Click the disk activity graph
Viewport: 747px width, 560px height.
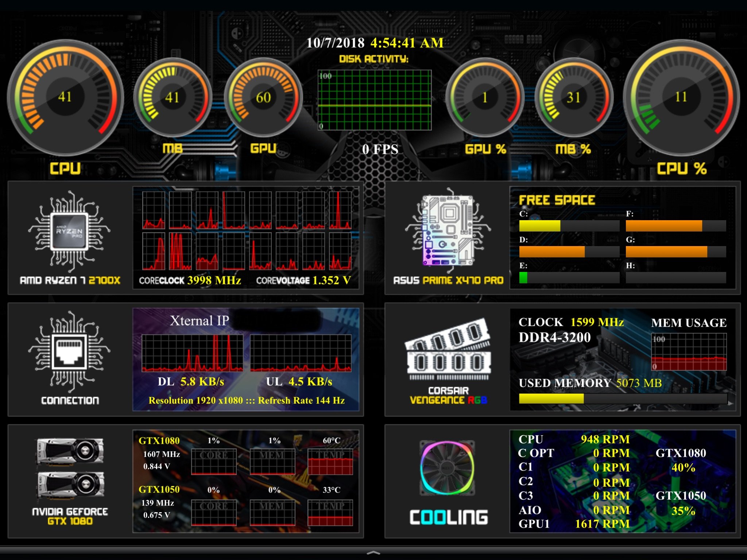pyautogui.click(x=375, y=100)
